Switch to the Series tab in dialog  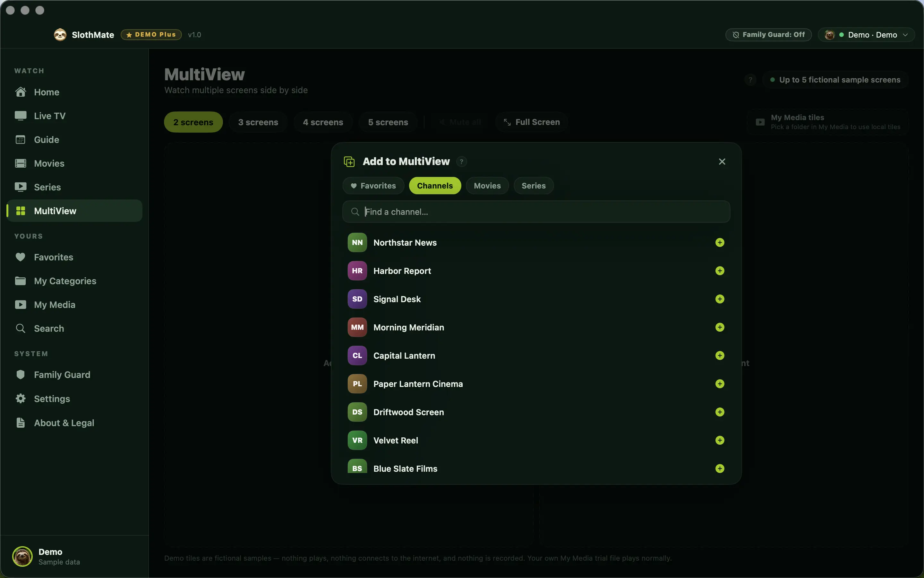pos(534,186)
